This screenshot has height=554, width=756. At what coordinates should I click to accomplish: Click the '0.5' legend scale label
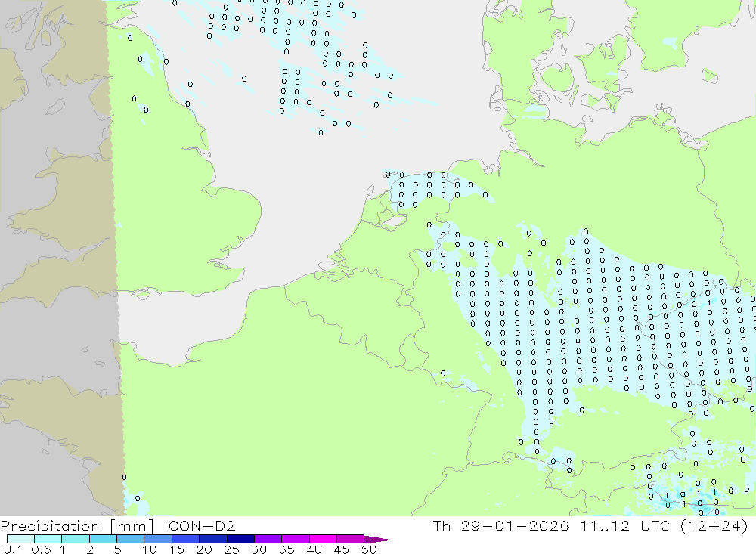[41, 549]
